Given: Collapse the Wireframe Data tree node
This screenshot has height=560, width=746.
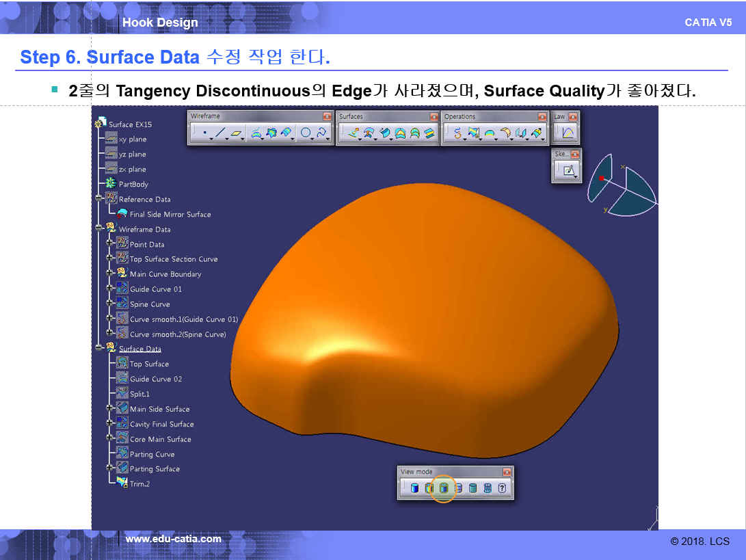Looking at the screenshot, I should [x=99, y=229].
